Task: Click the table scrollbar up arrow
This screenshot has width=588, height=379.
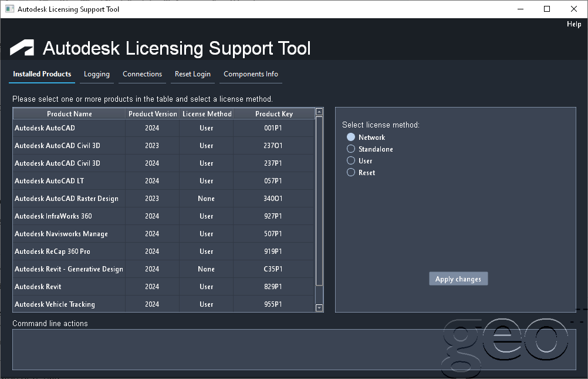Action: (319, 112)
